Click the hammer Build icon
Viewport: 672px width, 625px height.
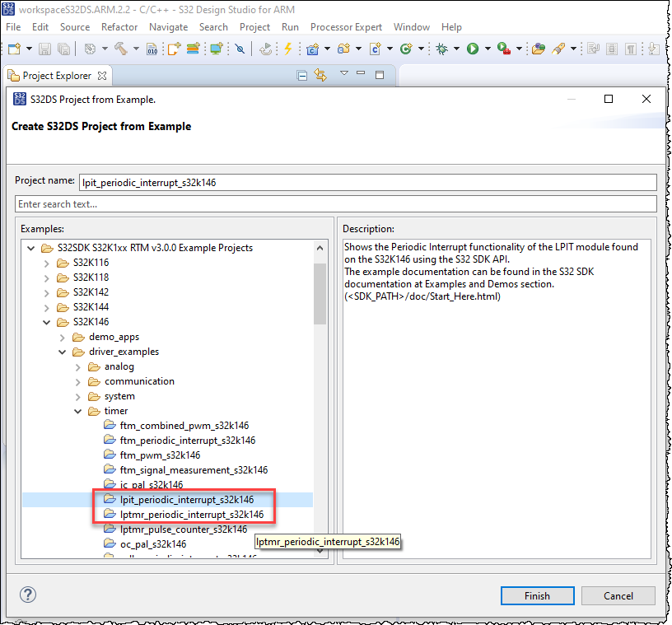click(121, 49)
